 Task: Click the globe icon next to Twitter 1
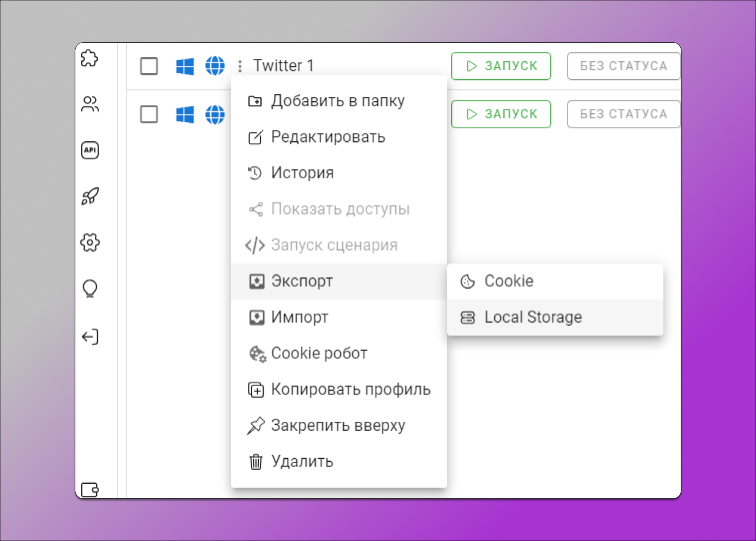click(214, 66)
